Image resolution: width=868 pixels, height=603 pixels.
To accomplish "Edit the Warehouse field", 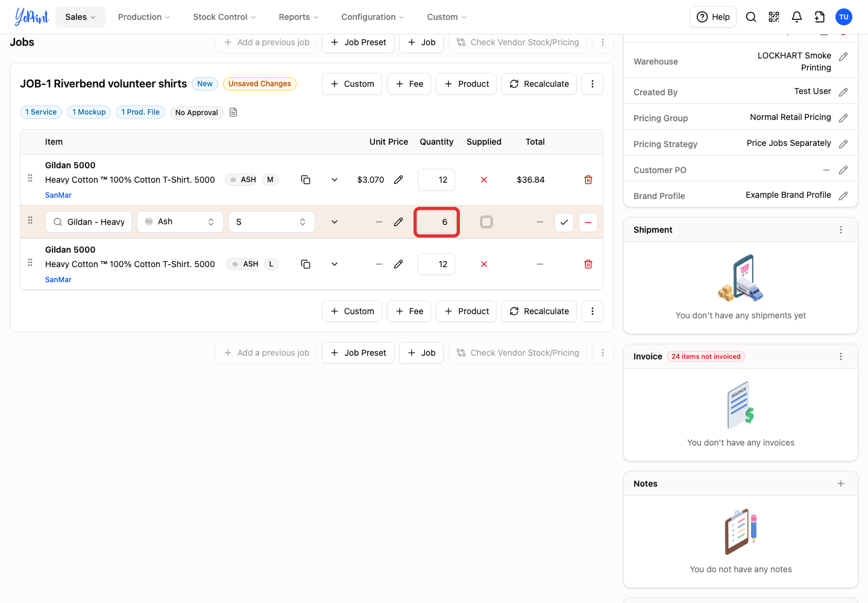I will (x=843, y=57).
